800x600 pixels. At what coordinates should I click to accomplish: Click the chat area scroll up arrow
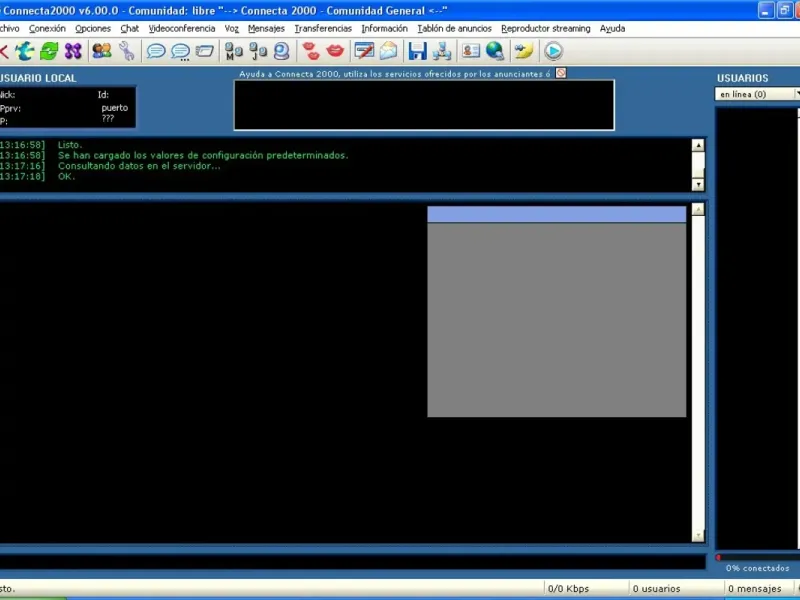click(698, 209)
